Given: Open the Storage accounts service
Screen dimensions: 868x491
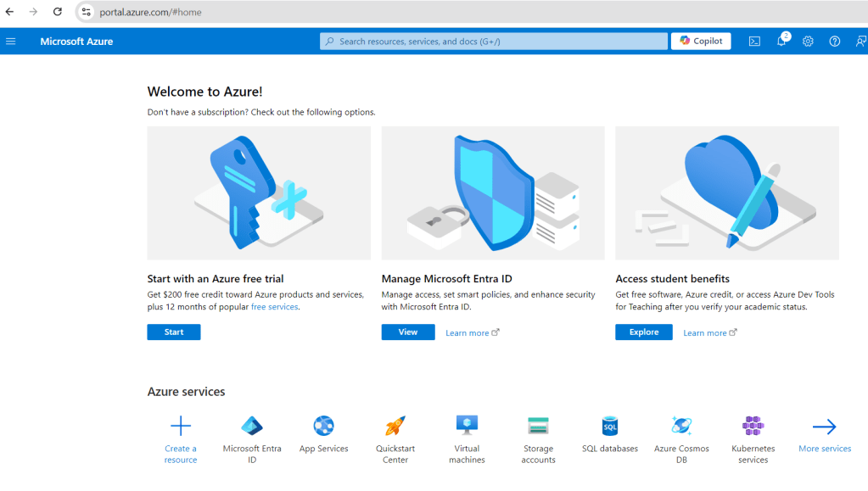Looking at the screenshot, I should click(x=538, y=427).
